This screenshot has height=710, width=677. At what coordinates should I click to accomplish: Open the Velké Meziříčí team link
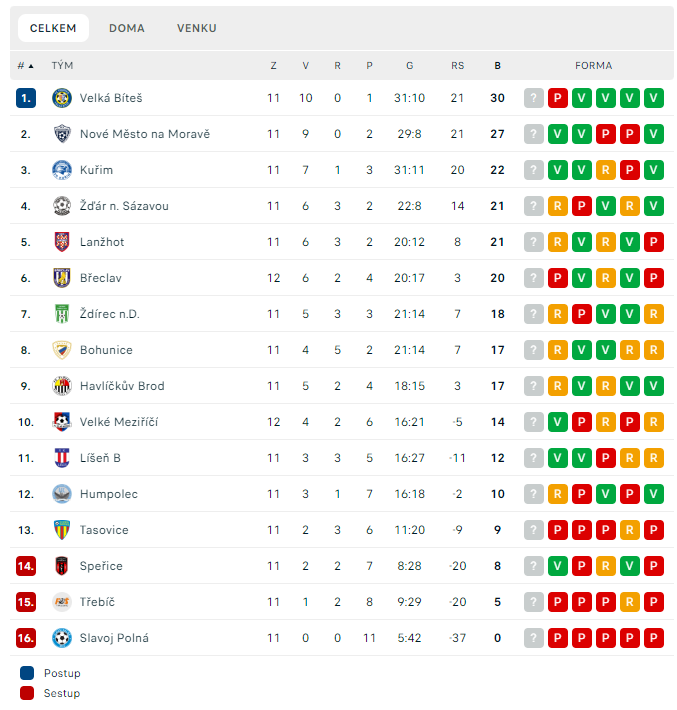coord(119,422)
